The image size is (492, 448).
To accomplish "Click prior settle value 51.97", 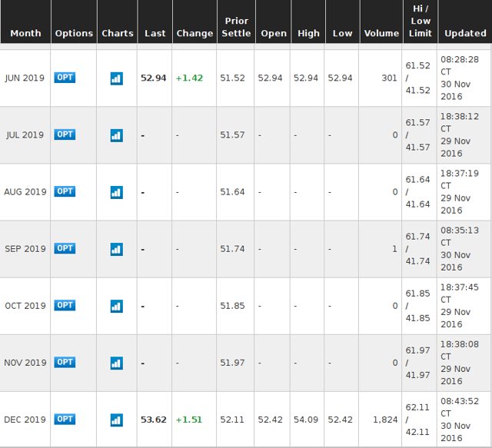I will tap(232, 363).
